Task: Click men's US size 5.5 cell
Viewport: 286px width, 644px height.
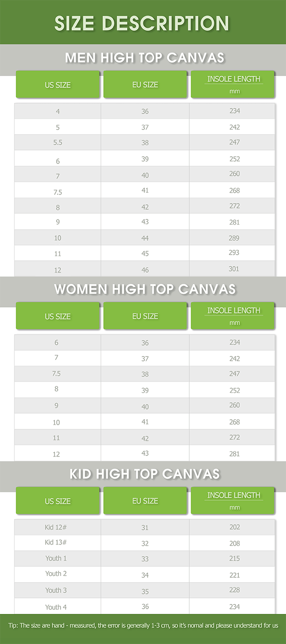Action: coord(58,142)
